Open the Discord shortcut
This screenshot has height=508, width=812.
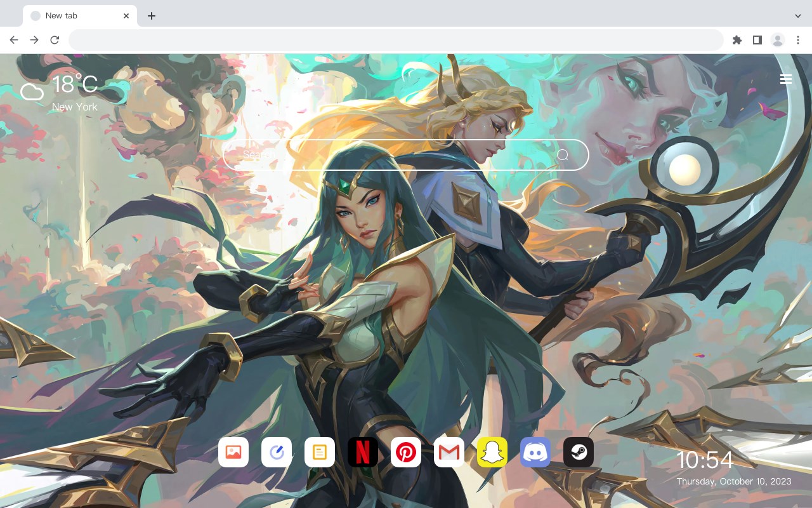(535, 452)
